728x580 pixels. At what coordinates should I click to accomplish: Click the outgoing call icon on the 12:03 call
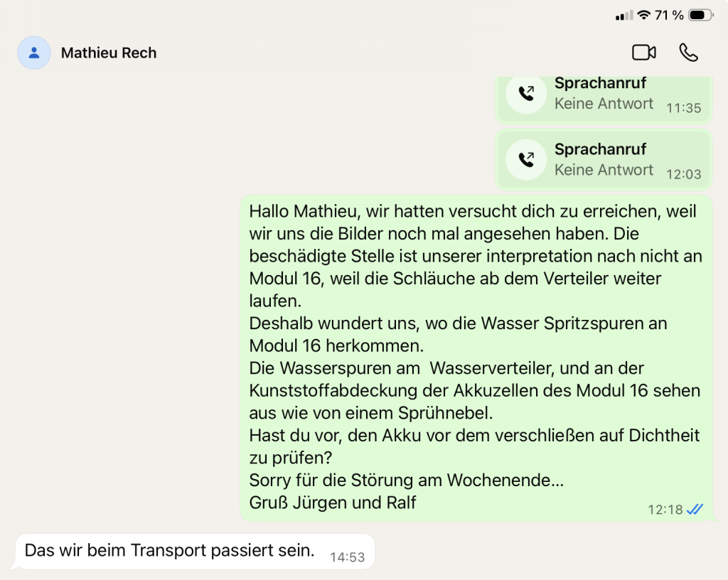(x=526, y=159)
